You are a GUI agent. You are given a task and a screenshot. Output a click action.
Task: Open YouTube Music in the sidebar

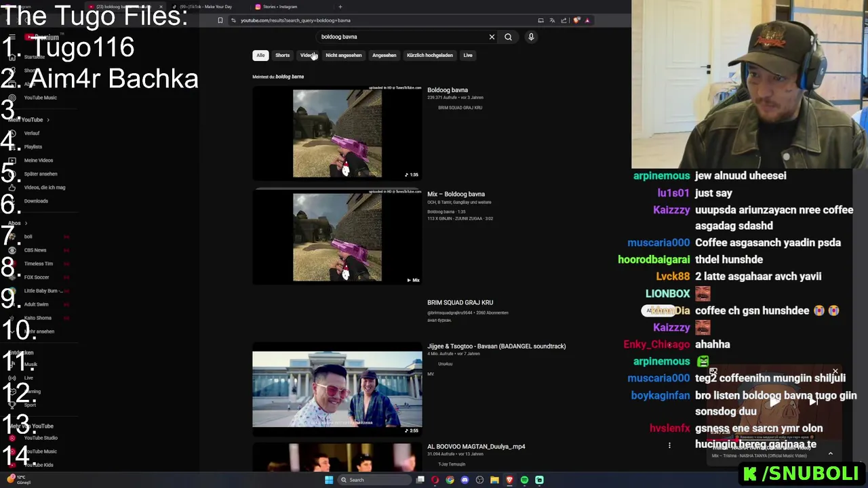[41, 98]
